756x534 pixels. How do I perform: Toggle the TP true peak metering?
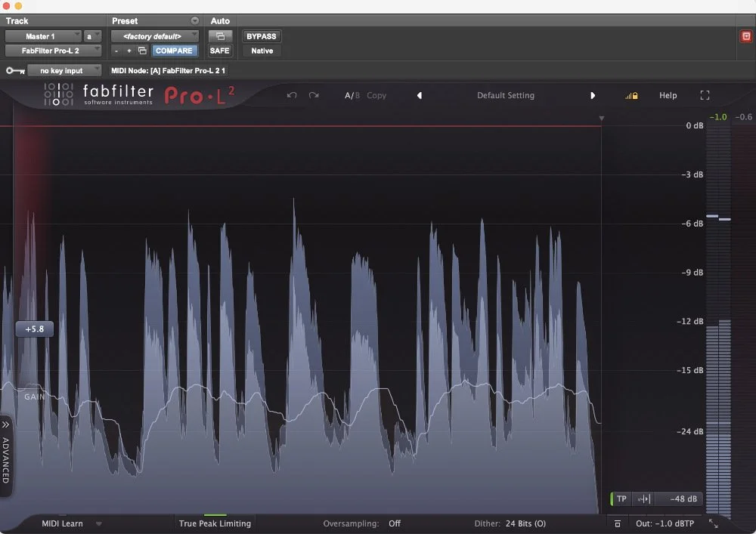click(x=621, y=499)
